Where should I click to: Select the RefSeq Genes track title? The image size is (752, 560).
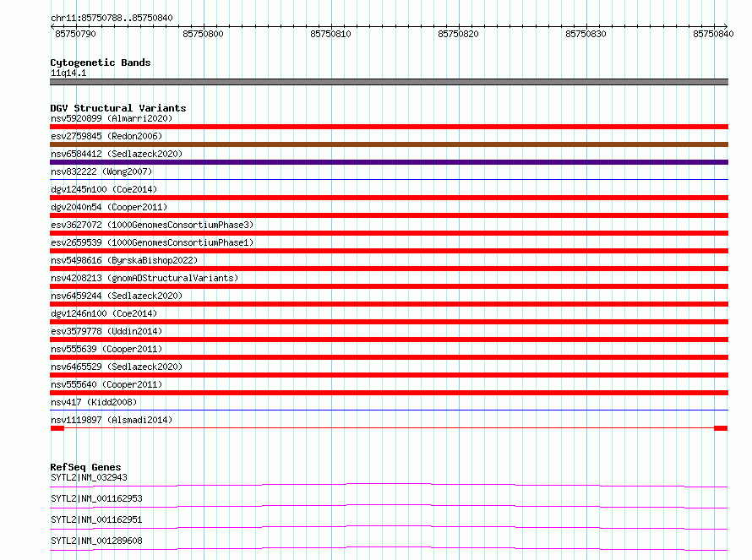(x=85, y=467)
